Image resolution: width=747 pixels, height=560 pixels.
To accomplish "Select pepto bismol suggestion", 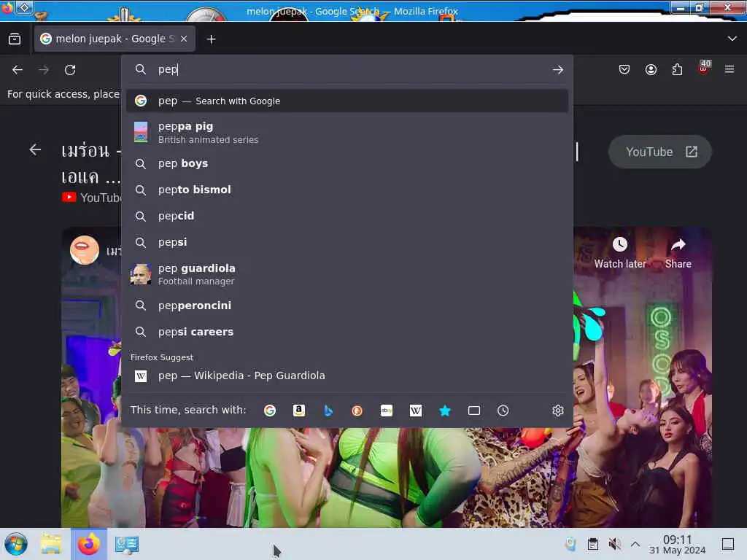I will pyautogui.click(x=347, y=190).
